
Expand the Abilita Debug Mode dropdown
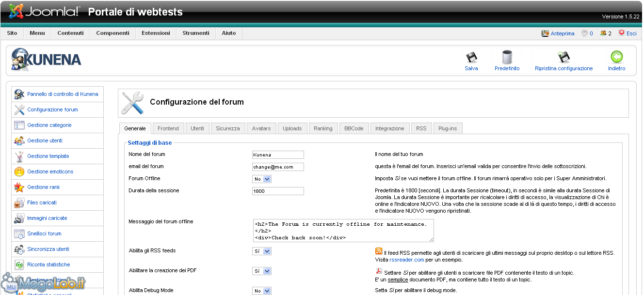(262, 291)
